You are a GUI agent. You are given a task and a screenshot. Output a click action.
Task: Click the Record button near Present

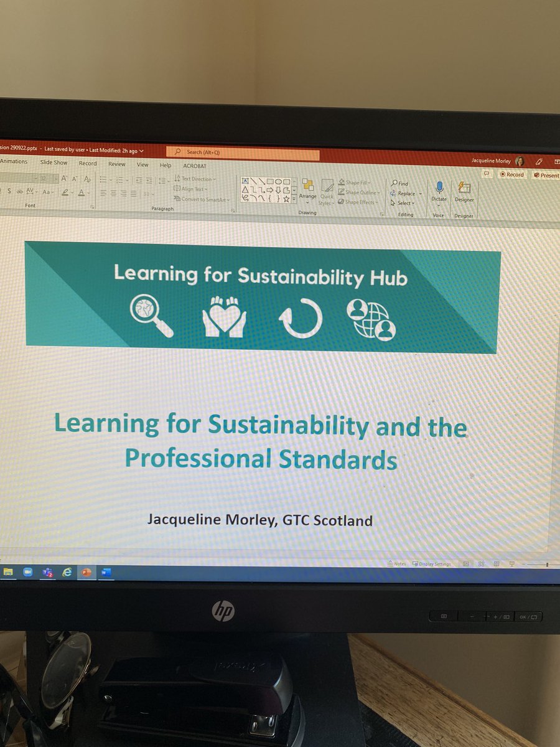point(512,175)
